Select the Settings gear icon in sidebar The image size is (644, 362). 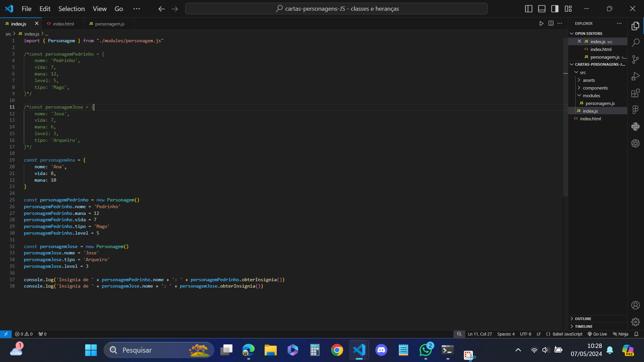[x=636, y=322]
